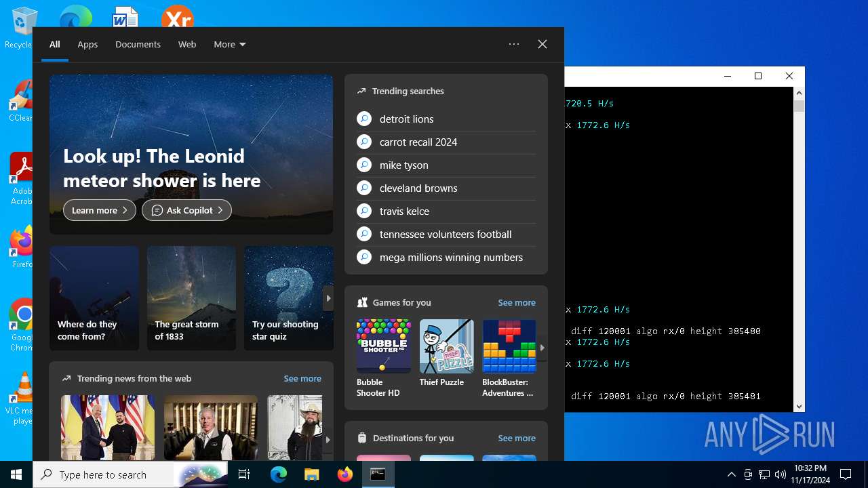Screen dimensions: 868x488
Task: Click search icon beside mike tyson
Action: tap(364, 165)
